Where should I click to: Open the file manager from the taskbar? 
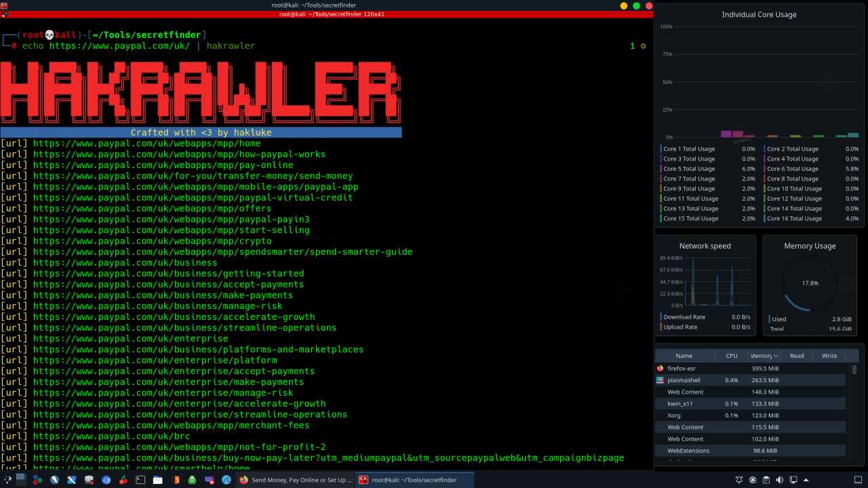pos(157,481)
